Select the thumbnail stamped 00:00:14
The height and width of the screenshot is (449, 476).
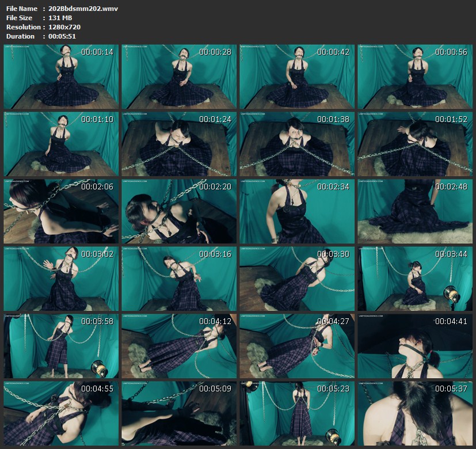61,77
